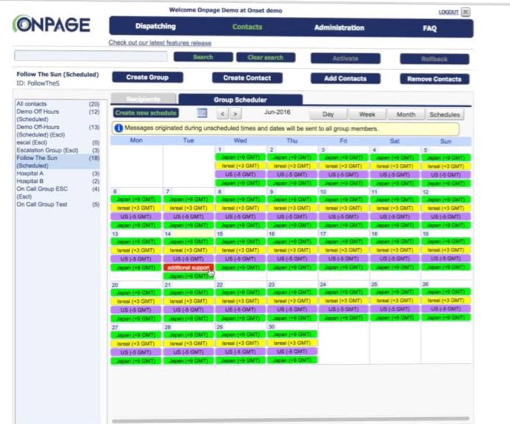Open Israel (+3 GMT) event on June 18
This screenshot has width=510, height=424.
point(395,250)
